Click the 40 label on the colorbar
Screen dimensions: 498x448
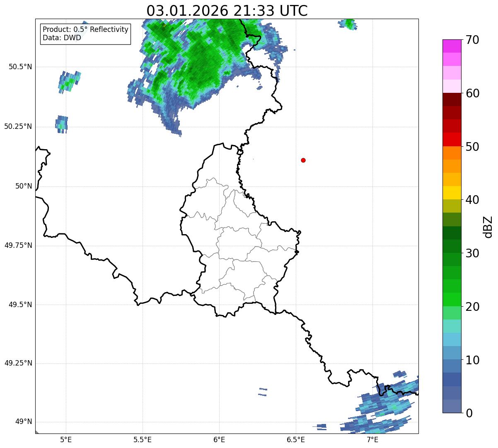coord(472,200)
